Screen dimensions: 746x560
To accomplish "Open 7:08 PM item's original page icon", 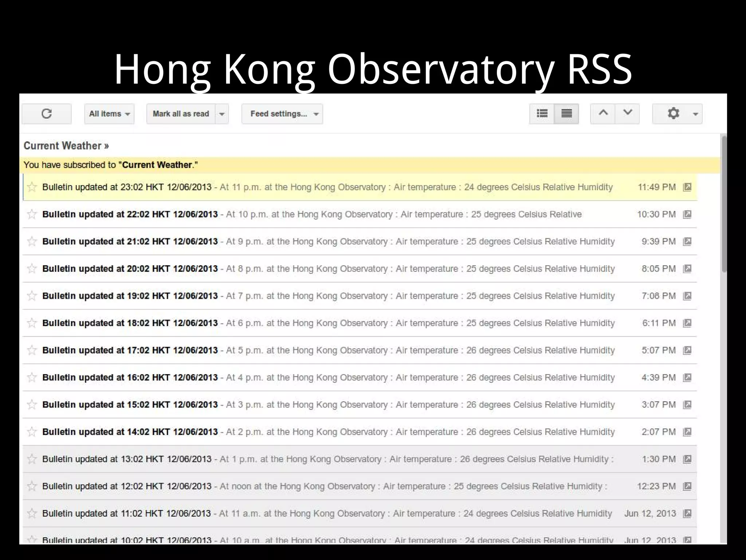I will 687,295.
